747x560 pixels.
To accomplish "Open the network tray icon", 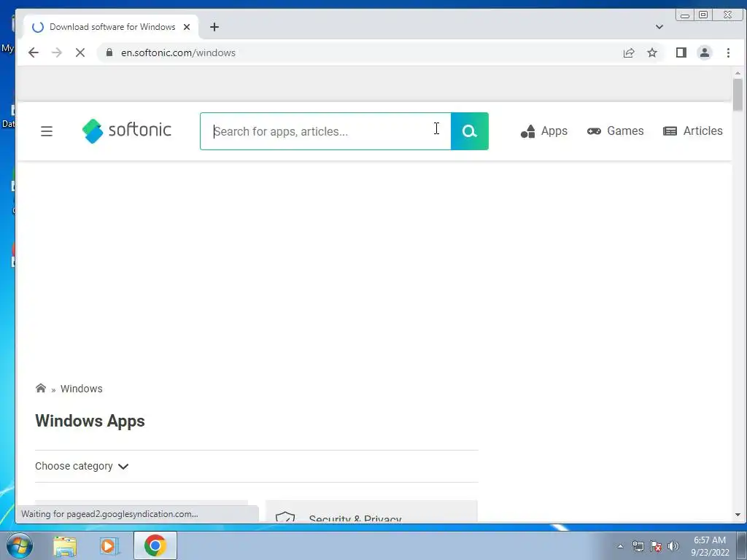I will coord(638,546).
